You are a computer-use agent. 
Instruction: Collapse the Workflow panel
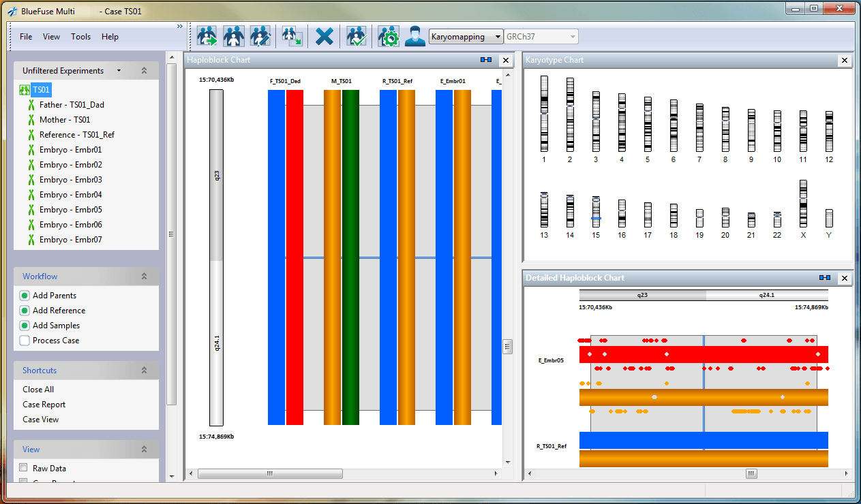144,277
